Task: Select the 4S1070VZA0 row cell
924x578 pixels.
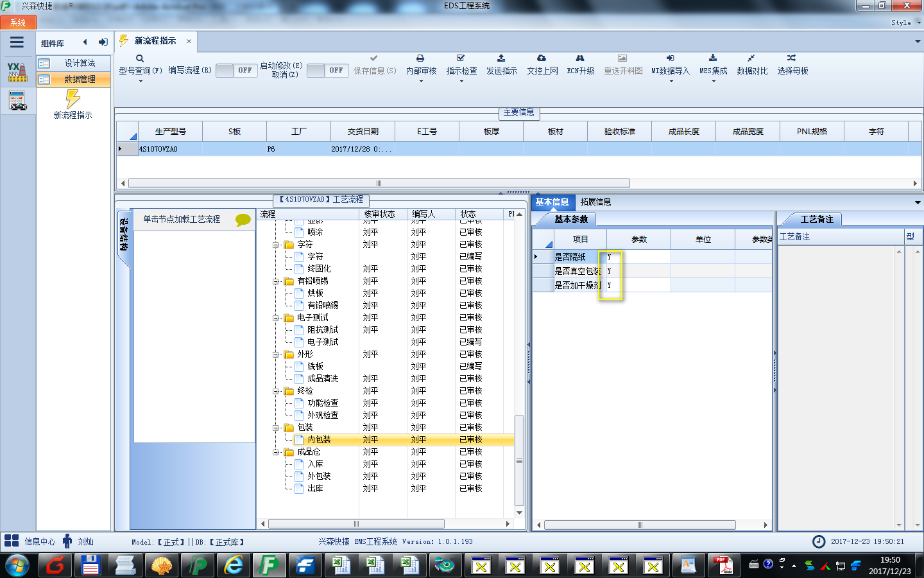Action: pyautogui.click(x=170, y=149)
